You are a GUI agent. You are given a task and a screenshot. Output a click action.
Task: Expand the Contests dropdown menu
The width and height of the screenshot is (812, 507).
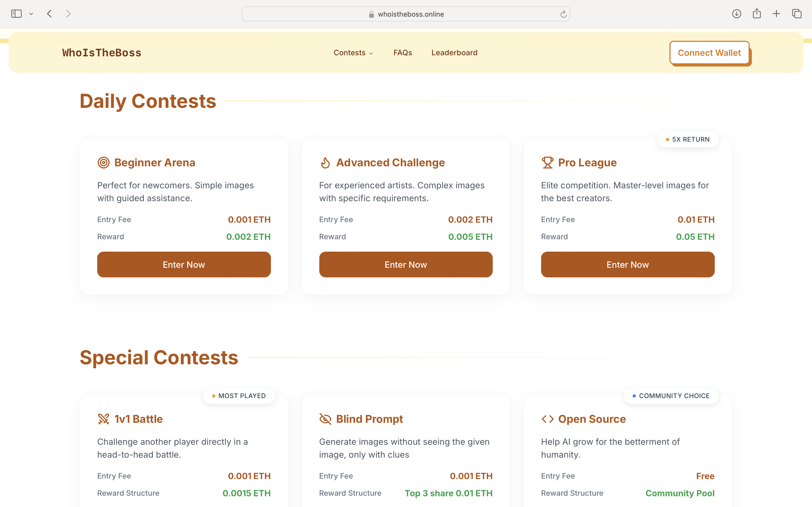coord(353,53)
